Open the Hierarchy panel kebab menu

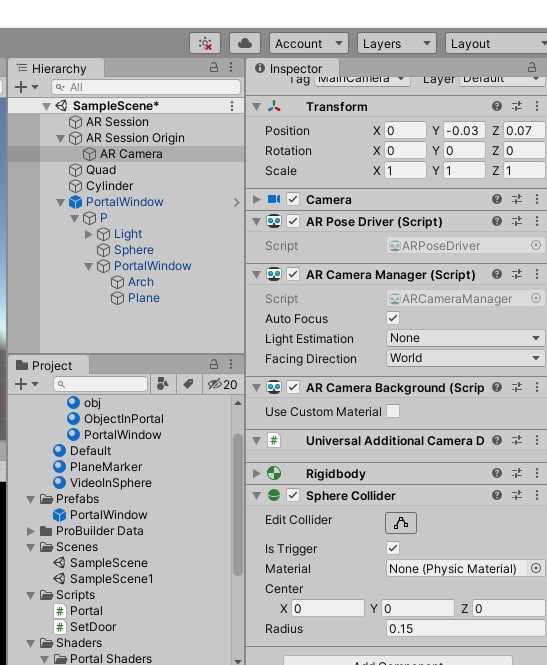pyautogui.click(x=231, y=67)
